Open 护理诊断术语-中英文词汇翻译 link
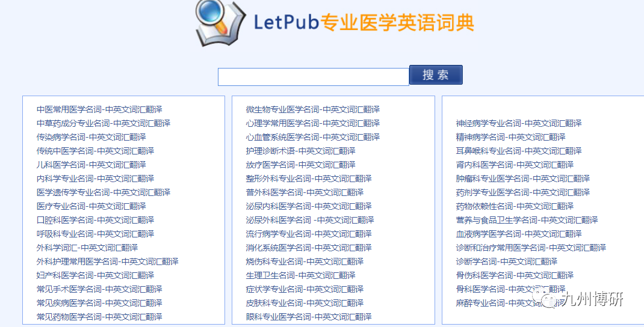The width and height of the screenshot is (644, 327). pyautogui.click(x=301, y=151)
